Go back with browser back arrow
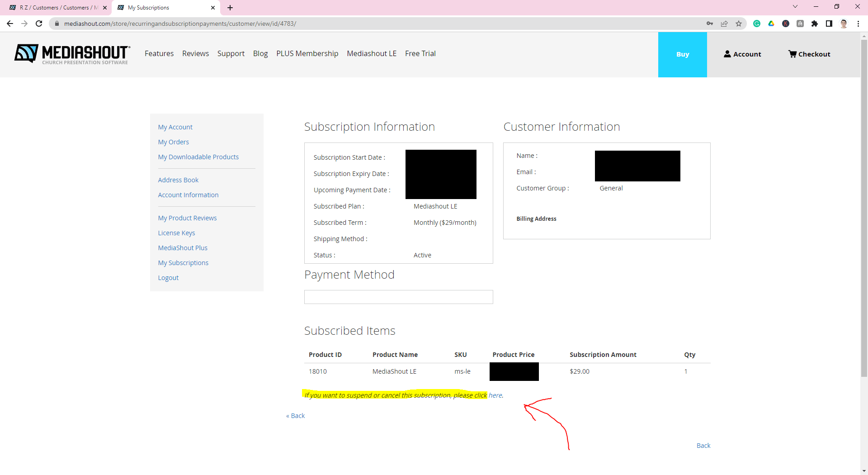 pyautogui.click(x=10, y=24)
